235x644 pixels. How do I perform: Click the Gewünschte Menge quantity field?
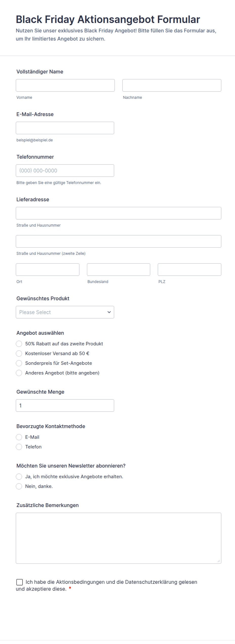65,406
